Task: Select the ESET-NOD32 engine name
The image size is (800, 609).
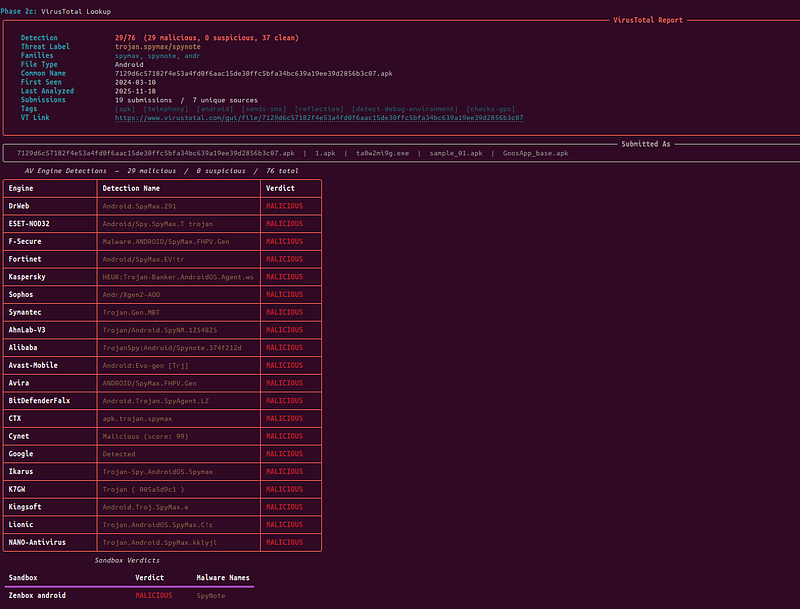Action: [x=29, y=224]
